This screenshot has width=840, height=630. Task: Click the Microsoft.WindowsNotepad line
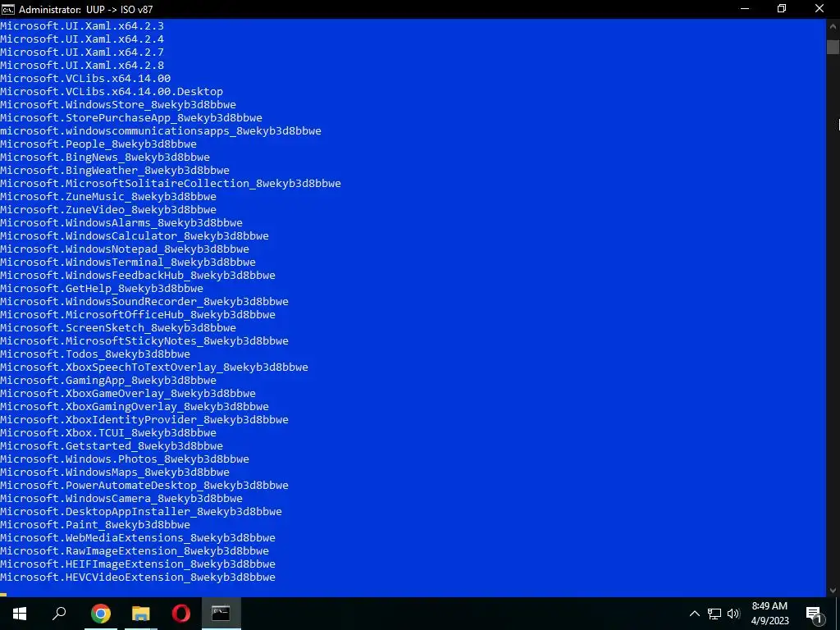[125, 249]
